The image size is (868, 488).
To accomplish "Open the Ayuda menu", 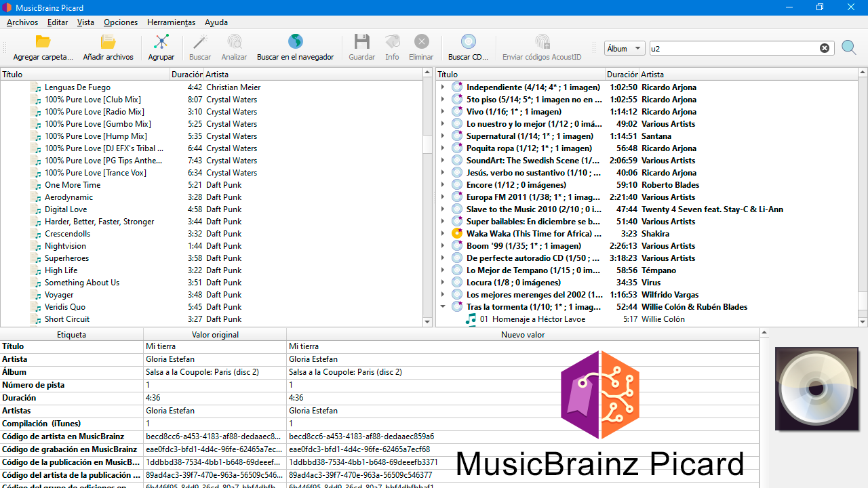I will [216, 22].
